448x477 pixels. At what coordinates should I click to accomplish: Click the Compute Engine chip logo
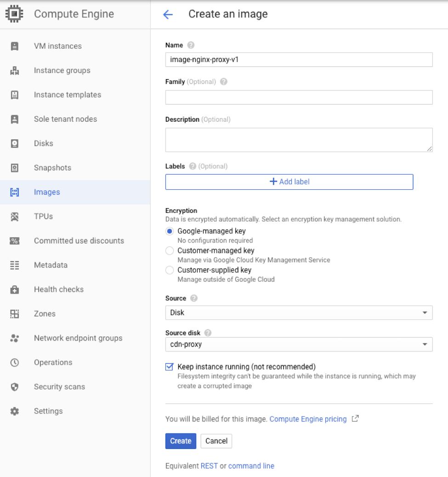[x=15, y=14]
